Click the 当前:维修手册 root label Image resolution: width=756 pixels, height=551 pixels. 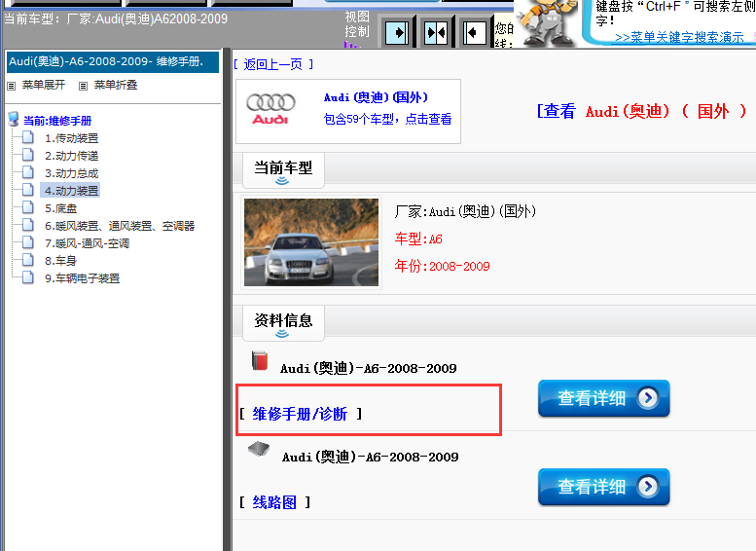[x=57, y=121]
